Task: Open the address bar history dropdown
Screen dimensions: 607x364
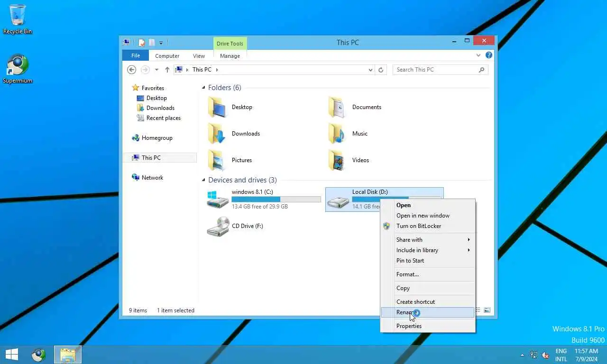Action: [370, 70]
